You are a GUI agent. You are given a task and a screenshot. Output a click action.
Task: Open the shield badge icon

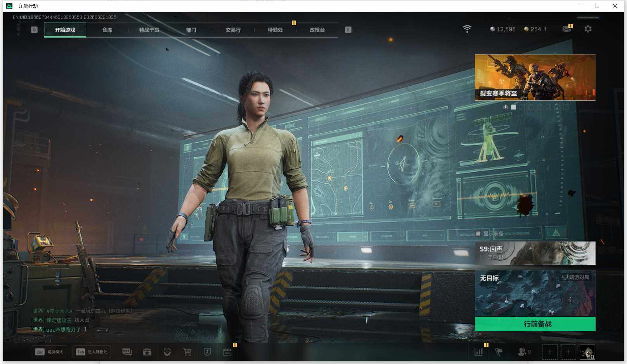tap(207, 352)
